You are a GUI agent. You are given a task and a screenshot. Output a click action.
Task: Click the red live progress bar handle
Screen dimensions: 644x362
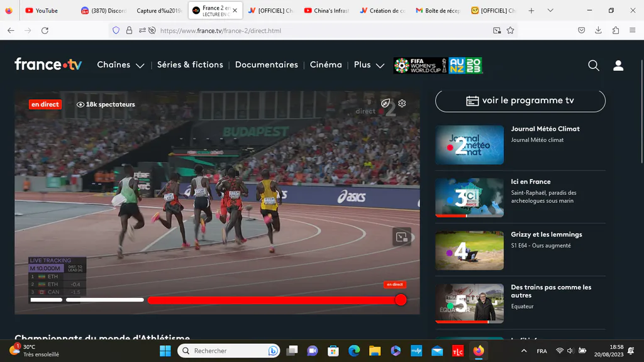[401, 300]
